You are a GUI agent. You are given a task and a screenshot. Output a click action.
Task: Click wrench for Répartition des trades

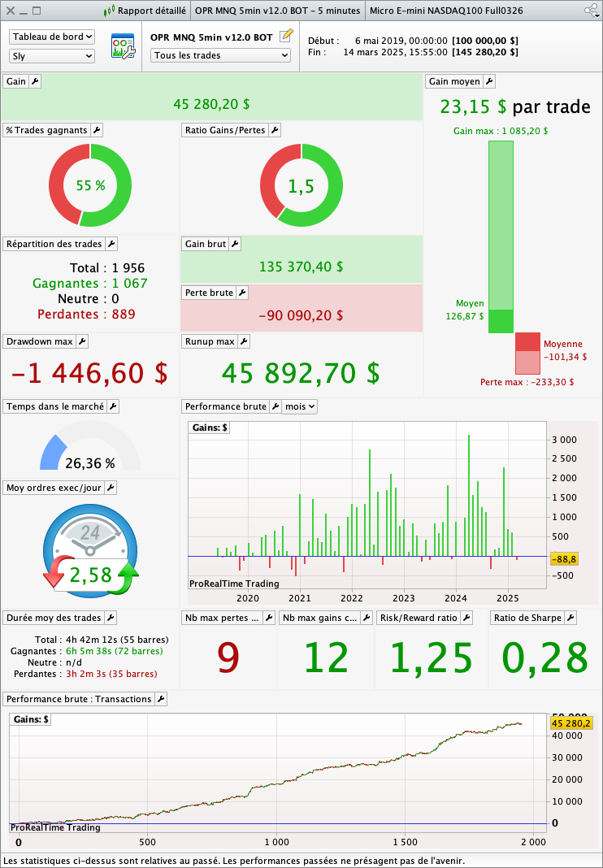point(111,244)
